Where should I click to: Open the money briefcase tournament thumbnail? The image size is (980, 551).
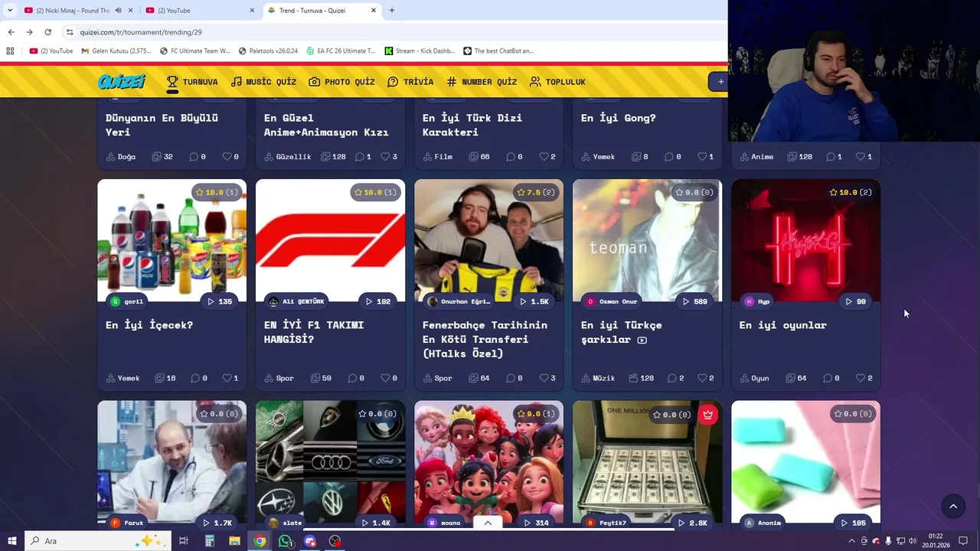[x=647, y=461]
